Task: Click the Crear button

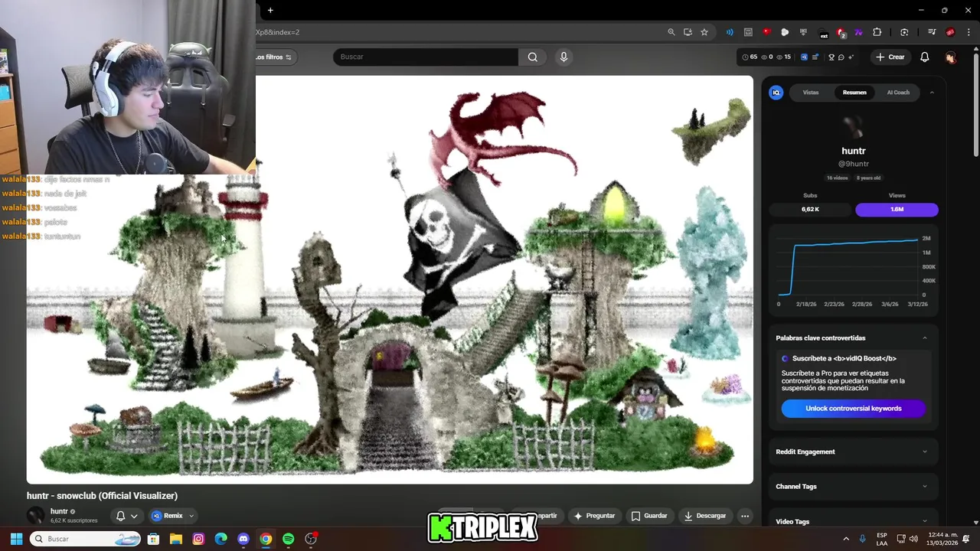Action: click(x=890, y=57)
